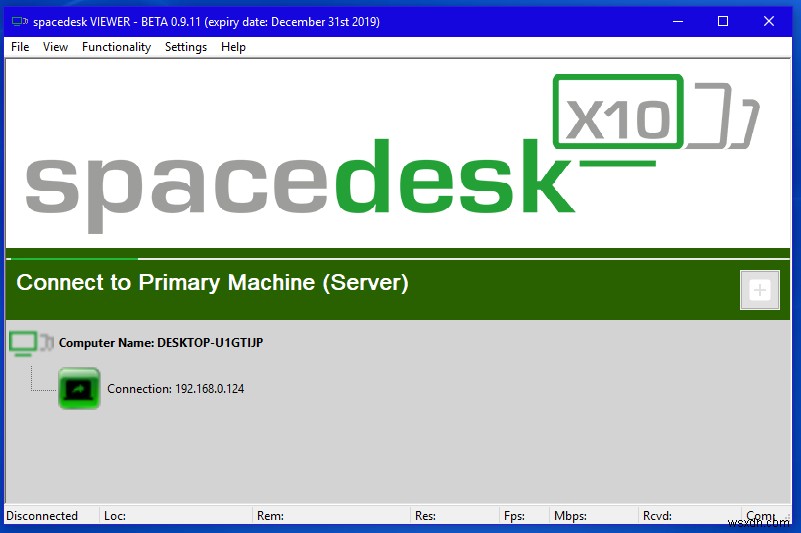
Task: Click the Connect to Primary Machine (Server) heading
Action: point(213,283)
